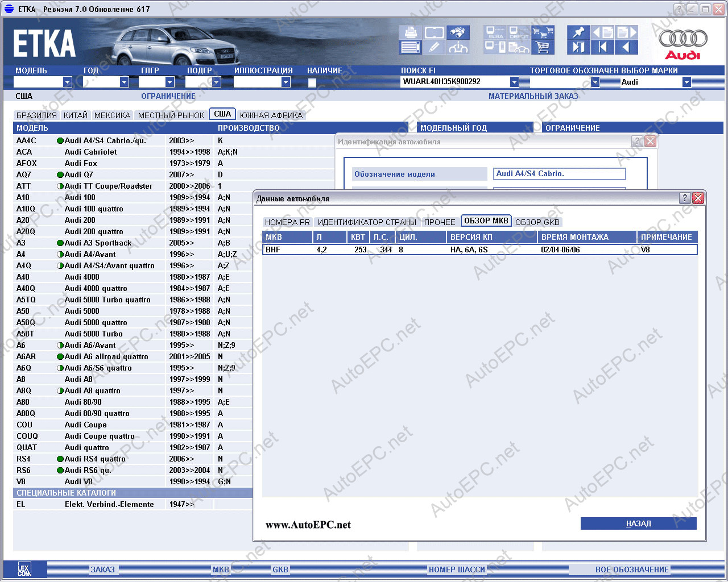Click the Обозначение модели field Audi A4/S4 Cabrio.

click(x=559, y=174)
